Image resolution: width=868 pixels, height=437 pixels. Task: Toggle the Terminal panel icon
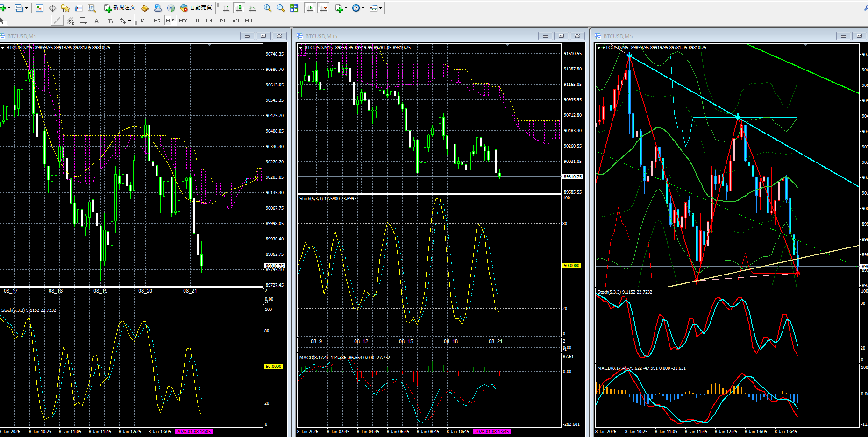(78, 8)
